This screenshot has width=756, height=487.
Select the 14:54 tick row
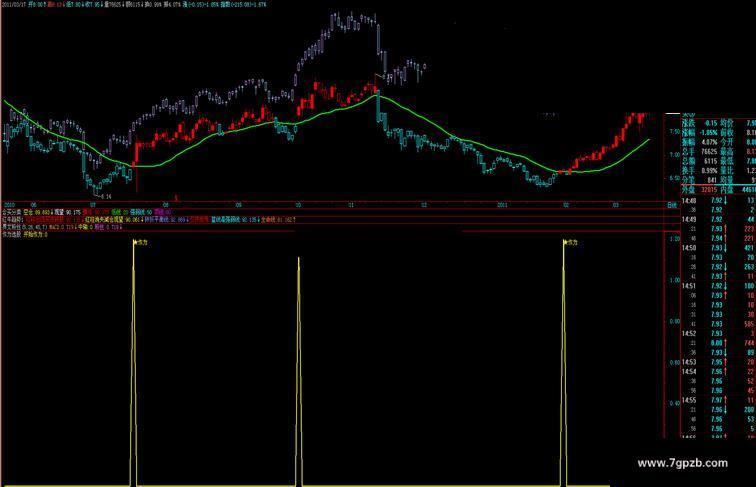point(718,372)
